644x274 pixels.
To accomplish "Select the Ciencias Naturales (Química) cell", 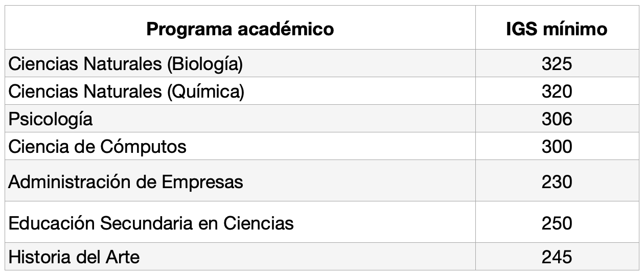I will tap(126, 92).
